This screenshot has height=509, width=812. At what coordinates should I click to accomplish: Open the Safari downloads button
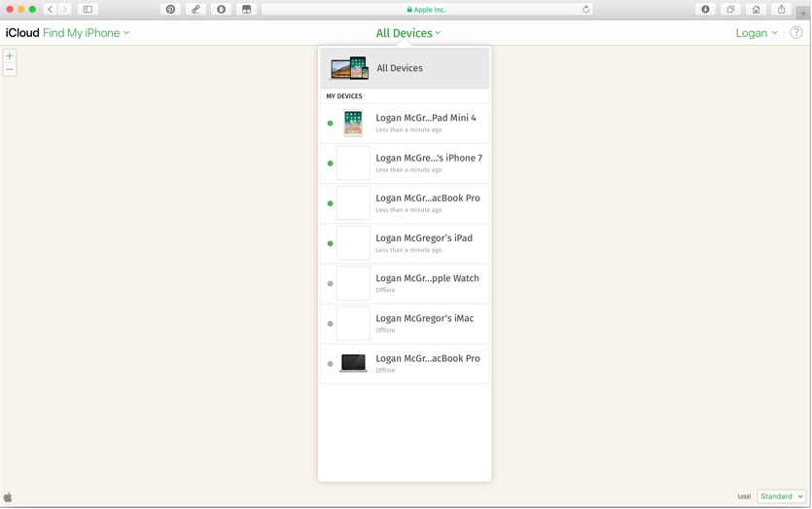pyautogui.click(x=705, y=10)
